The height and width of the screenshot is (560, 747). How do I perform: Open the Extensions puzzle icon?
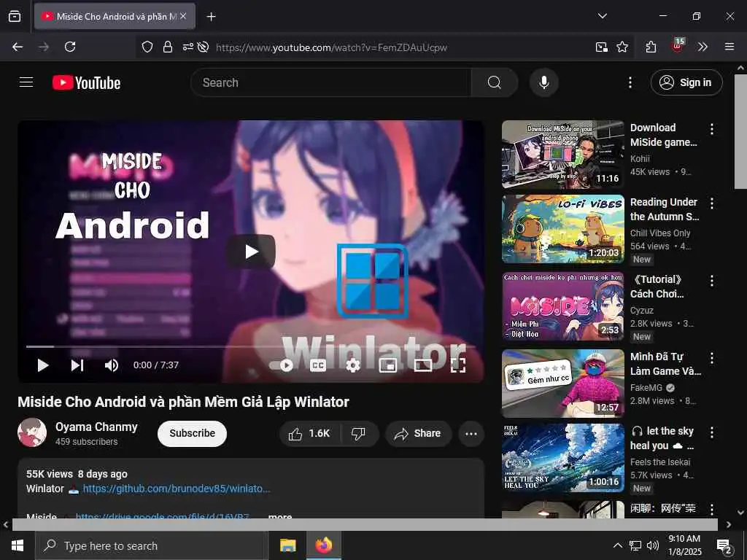pyautogui.click(x=651, y=47)
